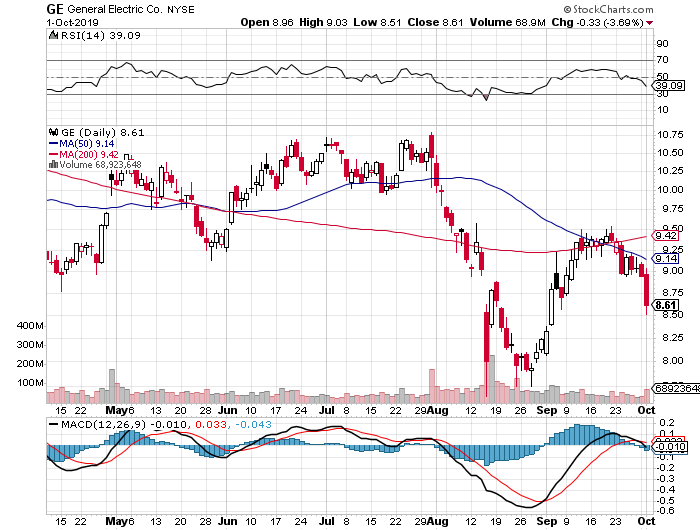
Task: Click the blue -0.043 MACD histogram value
Action: [253, 425]
